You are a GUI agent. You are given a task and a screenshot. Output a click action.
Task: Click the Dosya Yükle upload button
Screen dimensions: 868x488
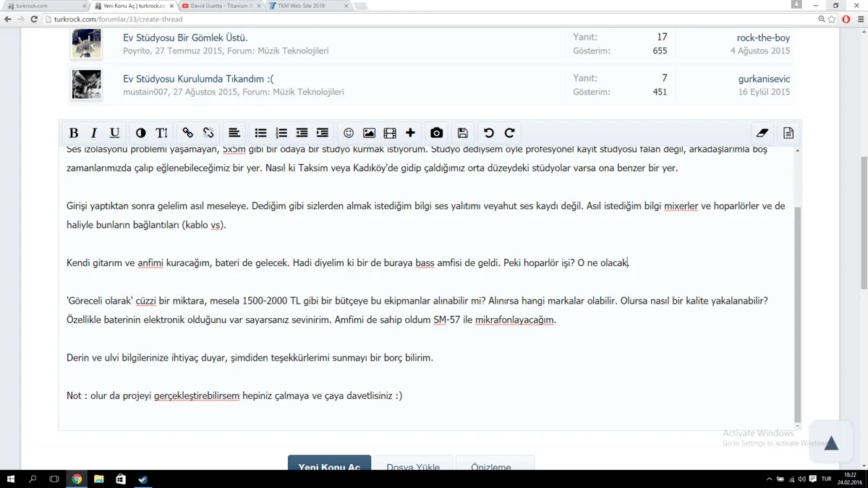(x=413, y=464)
